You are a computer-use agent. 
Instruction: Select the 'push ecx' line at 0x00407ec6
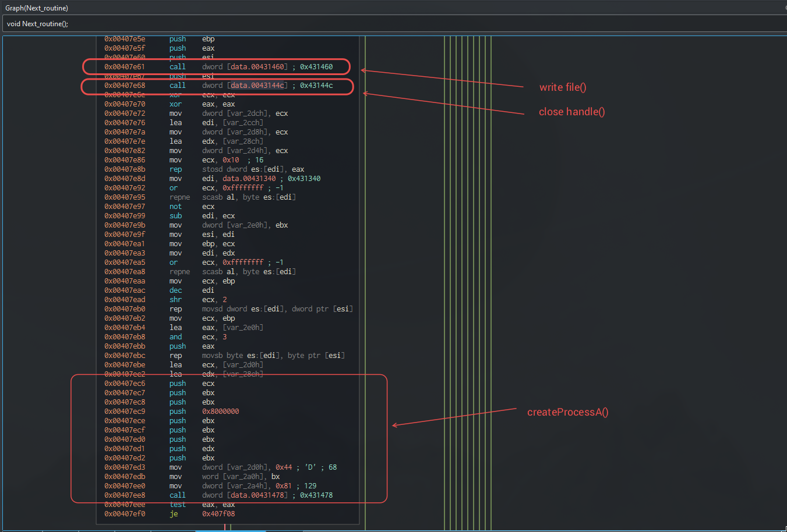tap(159, 384)
